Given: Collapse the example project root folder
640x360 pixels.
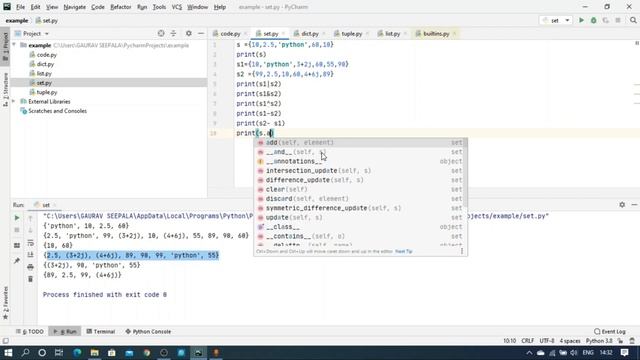Looking at the screenshot, I should [x=14, y=45].
